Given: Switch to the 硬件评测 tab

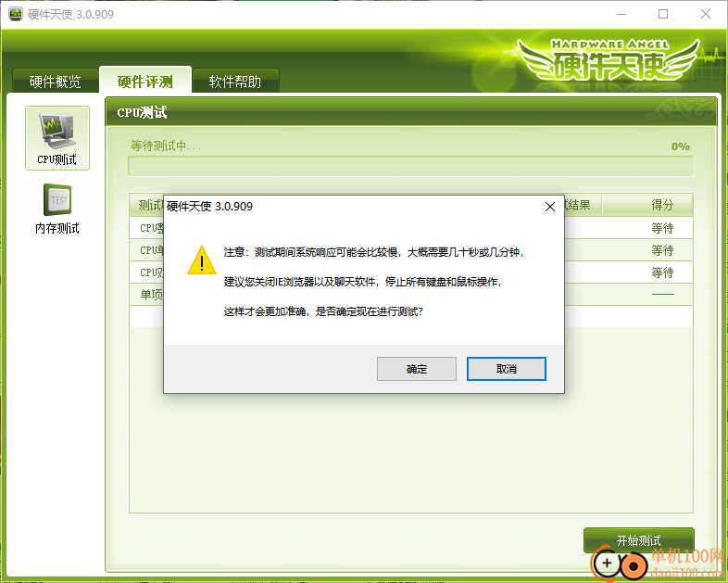Looking at the screenshot, I should [x=145, y=81].
